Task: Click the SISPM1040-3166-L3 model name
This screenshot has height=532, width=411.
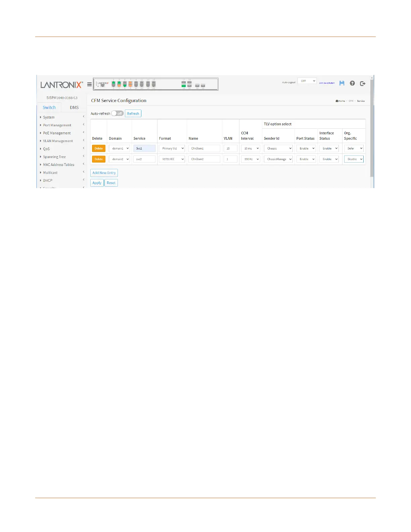Action: pyautogui.click(x=62, y=98)
